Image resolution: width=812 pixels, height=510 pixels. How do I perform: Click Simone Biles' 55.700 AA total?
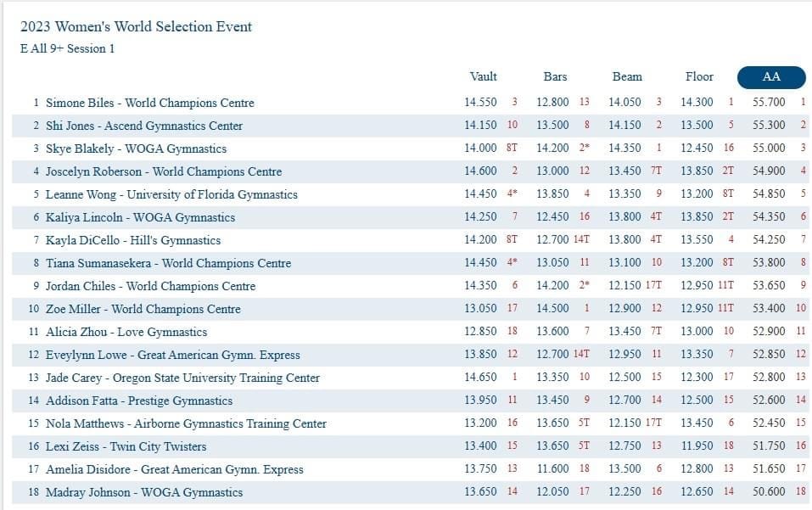point(769,103)
